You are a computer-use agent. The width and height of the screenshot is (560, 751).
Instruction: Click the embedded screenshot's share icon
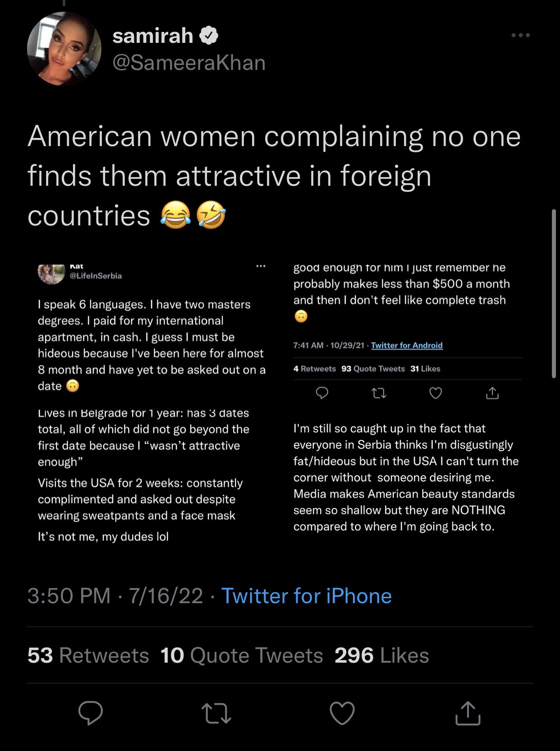(492, 393)
